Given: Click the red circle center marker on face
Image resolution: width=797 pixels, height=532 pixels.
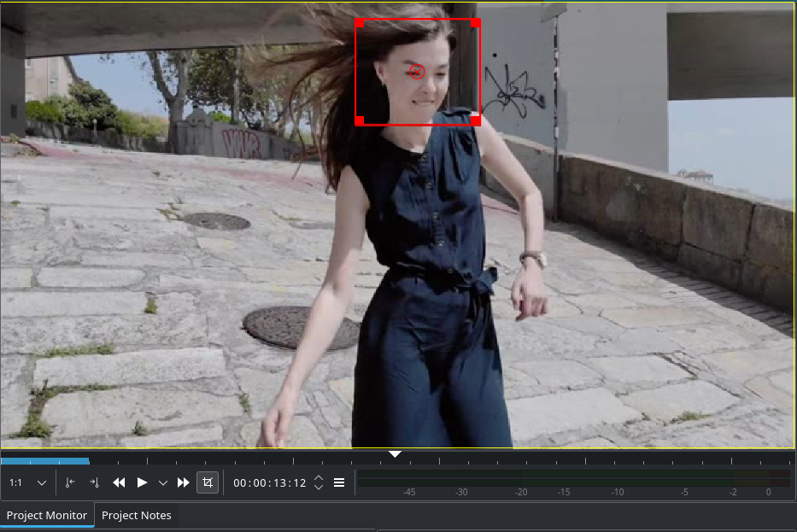Looking at the screenshot, I should pyautogui.click(x=417, y=72).
